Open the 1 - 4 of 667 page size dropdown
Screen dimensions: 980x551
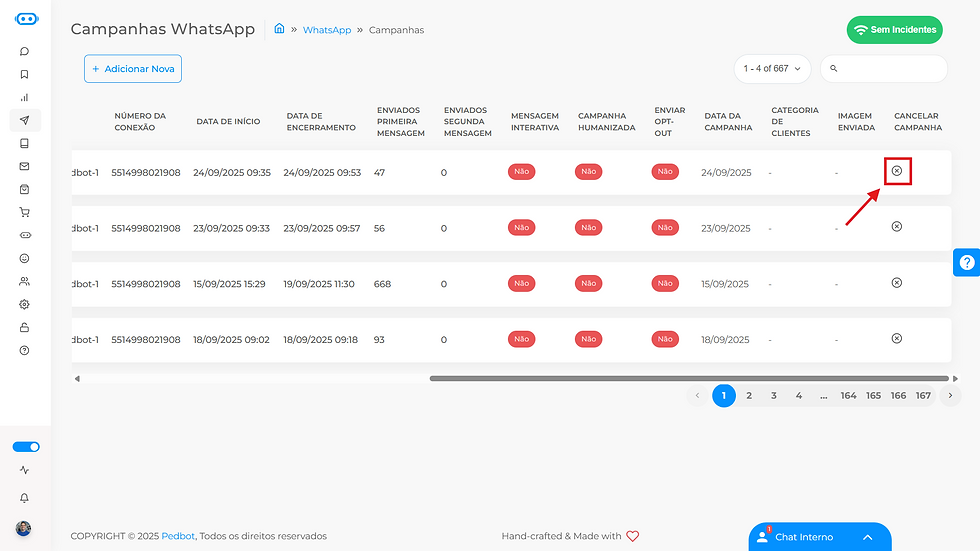pyautogui.click(x=772, y=69)
